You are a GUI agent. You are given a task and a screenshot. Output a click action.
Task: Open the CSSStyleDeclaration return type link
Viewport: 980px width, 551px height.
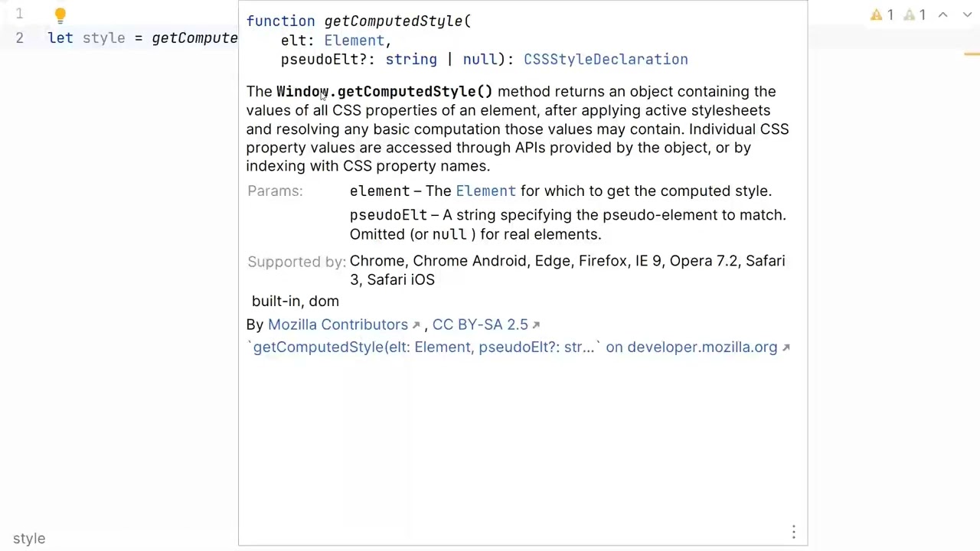[606, 60]
